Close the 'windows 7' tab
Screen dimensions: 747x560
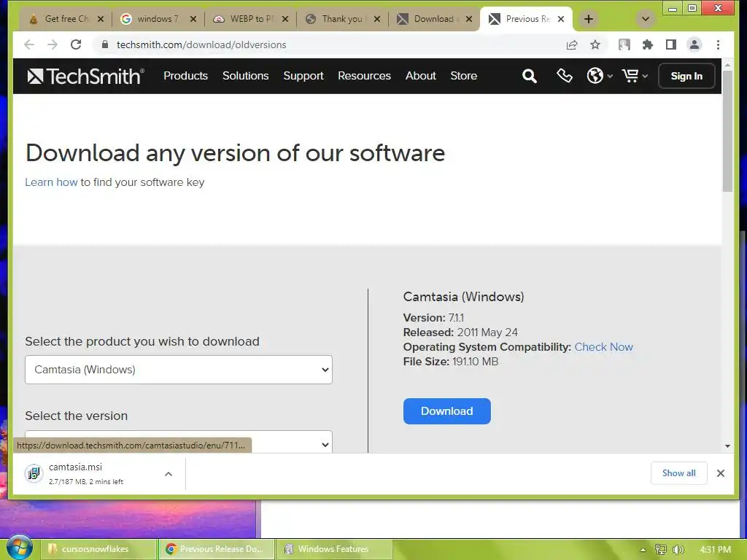[x=193, y=19]
